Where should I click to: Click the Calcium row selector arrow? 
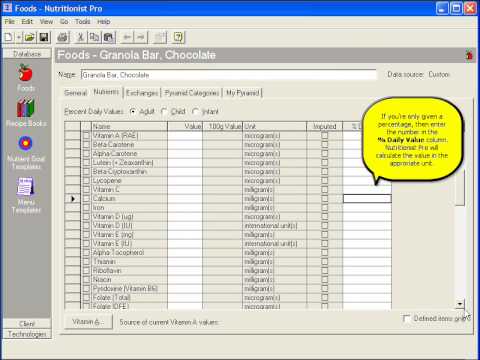pyautogui.click(x=72, y=199)
